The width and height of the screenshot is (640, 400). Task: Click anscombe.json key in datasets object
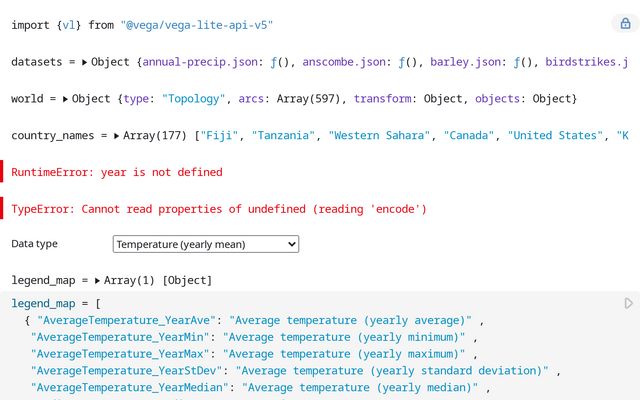coord(344,62)
